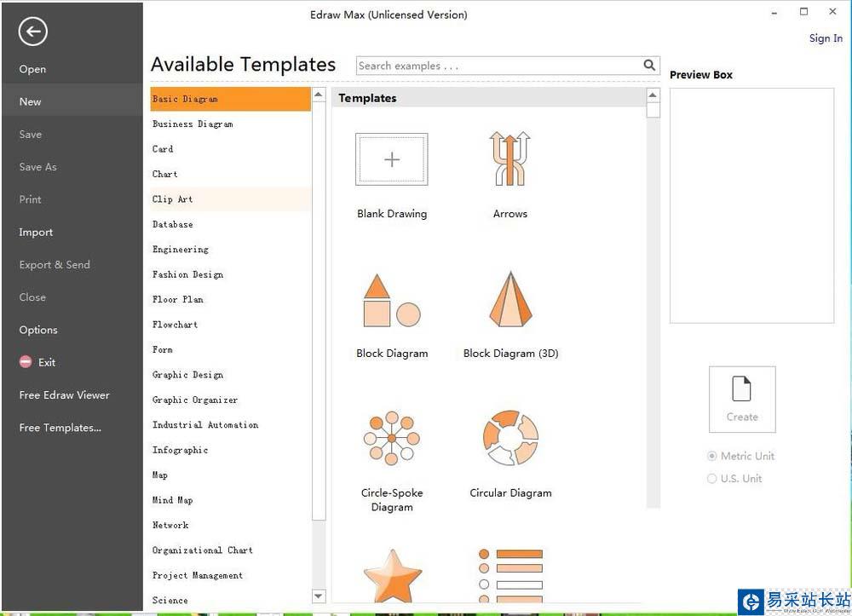The width and height of the screenshot is (852, 616).
Task: Click the Block Diagram (3D) label
Action: click(510, 353)
